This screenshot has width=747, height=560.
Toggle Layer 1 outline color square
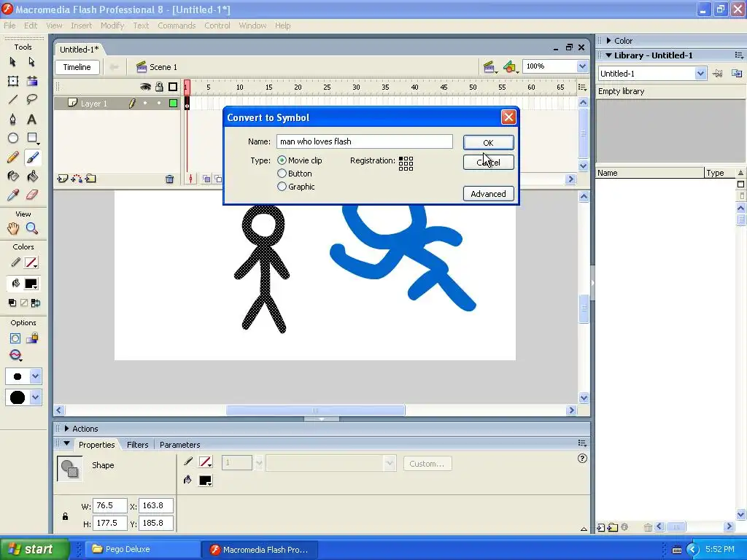pyautogui.click(x=173, y=104)
